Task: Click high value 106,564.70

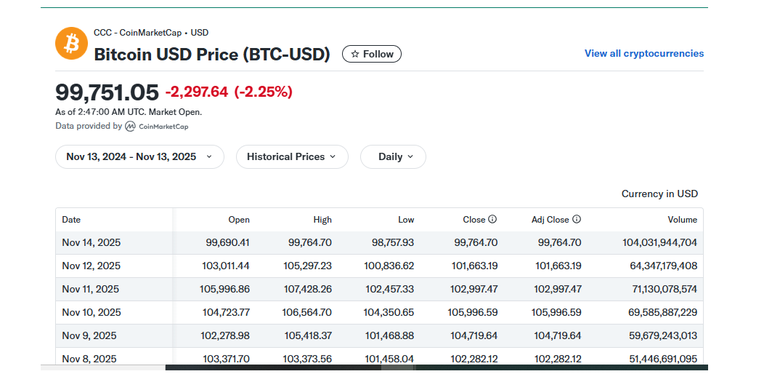Action: (x=308, y=312)
